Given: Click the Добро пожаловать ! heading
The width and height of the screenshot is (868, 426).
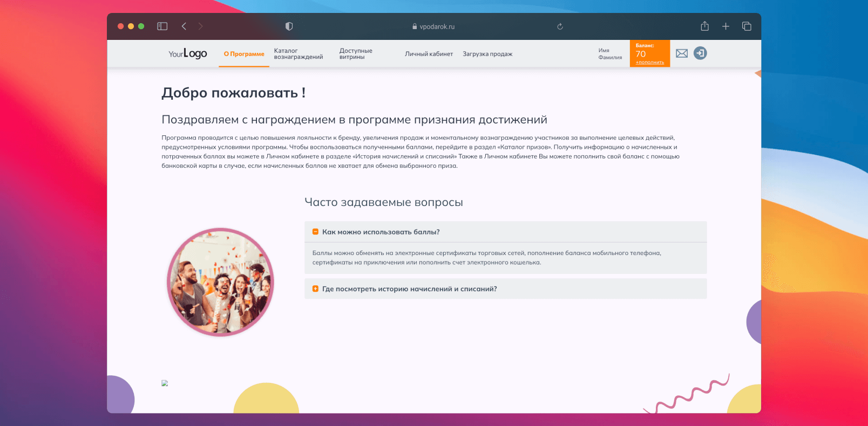Looking at the screenshot, I should [234, 93].
